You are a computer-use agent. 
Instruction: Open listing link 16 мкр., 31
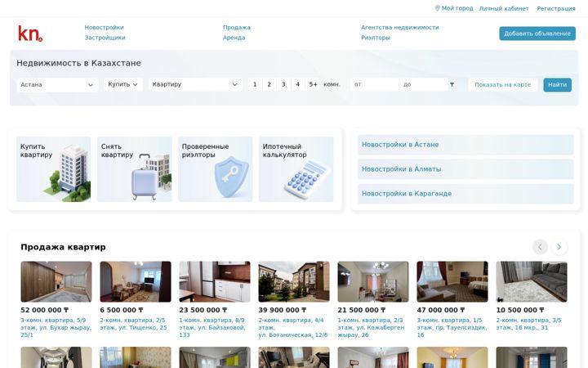(x=528, y=324)
